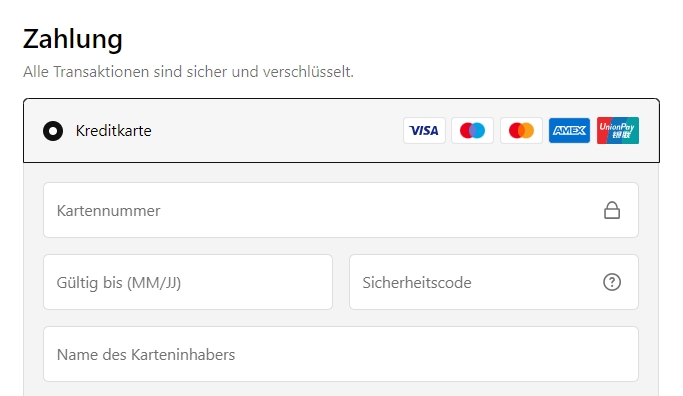Open the Sicherheitscode help question mark
683x396 pixels.
[612, 282]
